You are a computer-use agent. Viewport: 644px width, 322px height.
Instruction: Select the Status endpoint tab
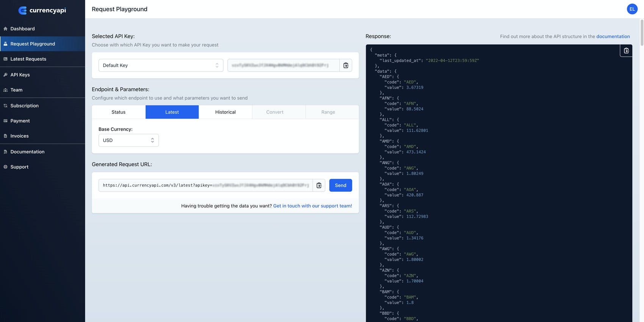click(x=119, y=112)
